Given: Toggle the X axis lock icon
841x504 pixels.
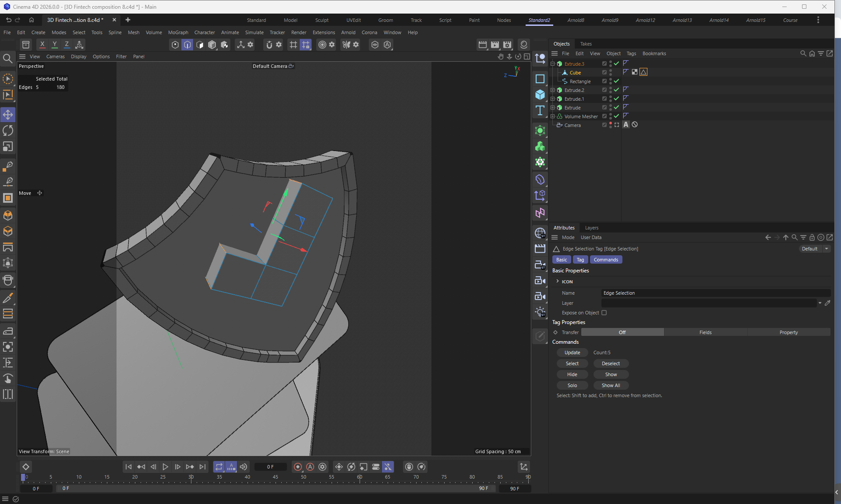Looking at the screenshot, I should coord(42,44).
